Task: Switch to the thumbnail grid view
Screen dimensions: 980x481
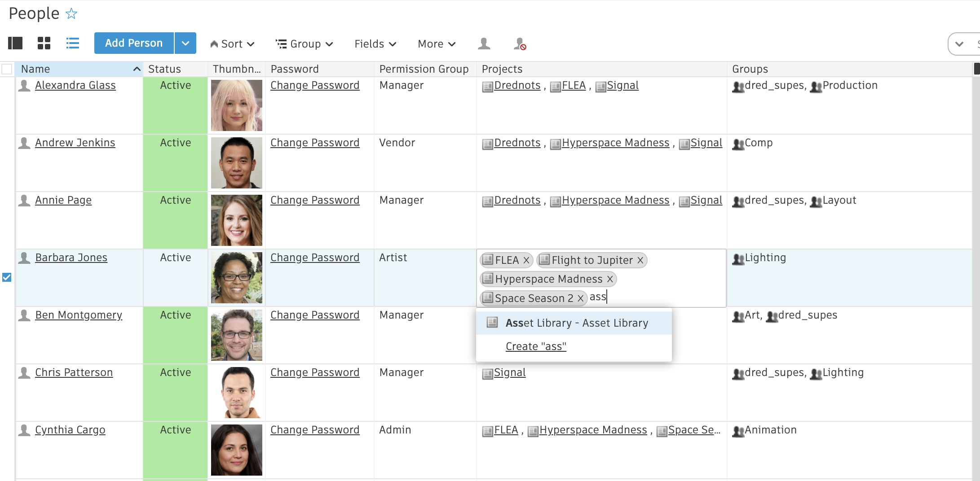Action: [44, 43]
